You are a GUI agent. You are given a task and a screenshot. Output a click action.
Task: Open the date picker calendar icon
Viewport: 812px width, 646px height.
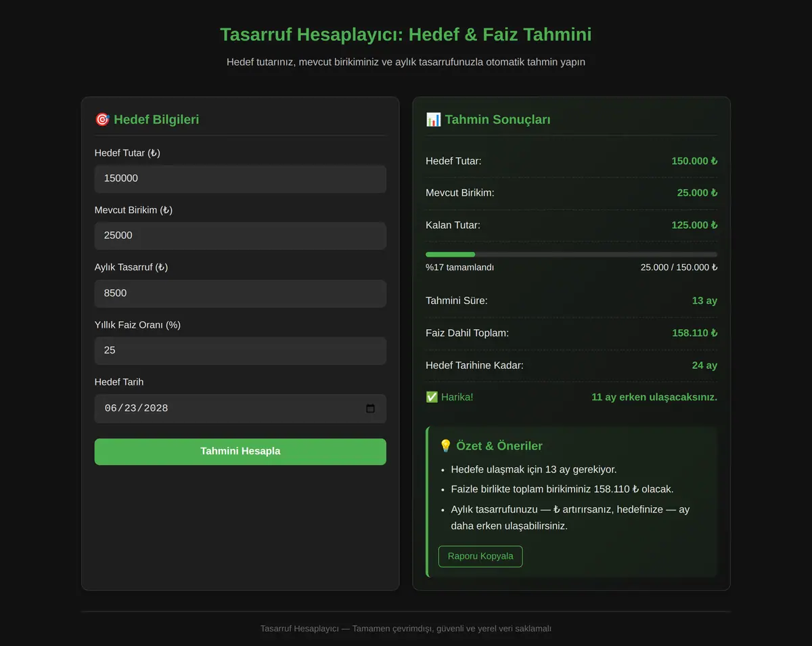[370, 408]
